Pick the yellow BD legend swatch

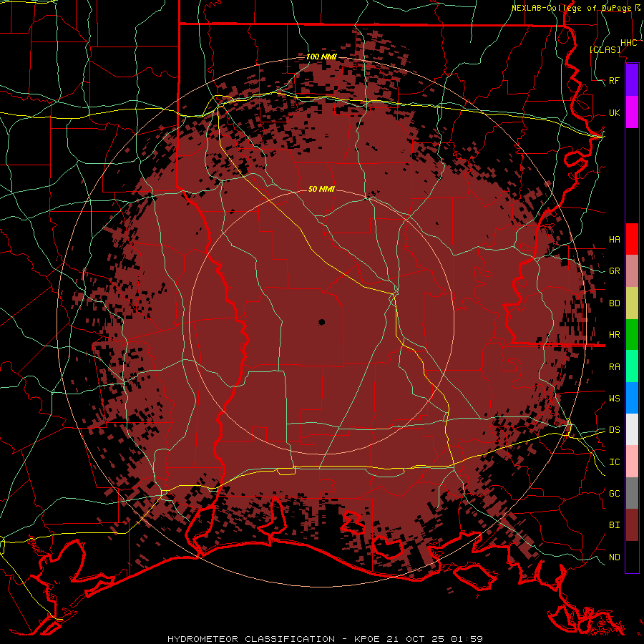coord(632,303)
